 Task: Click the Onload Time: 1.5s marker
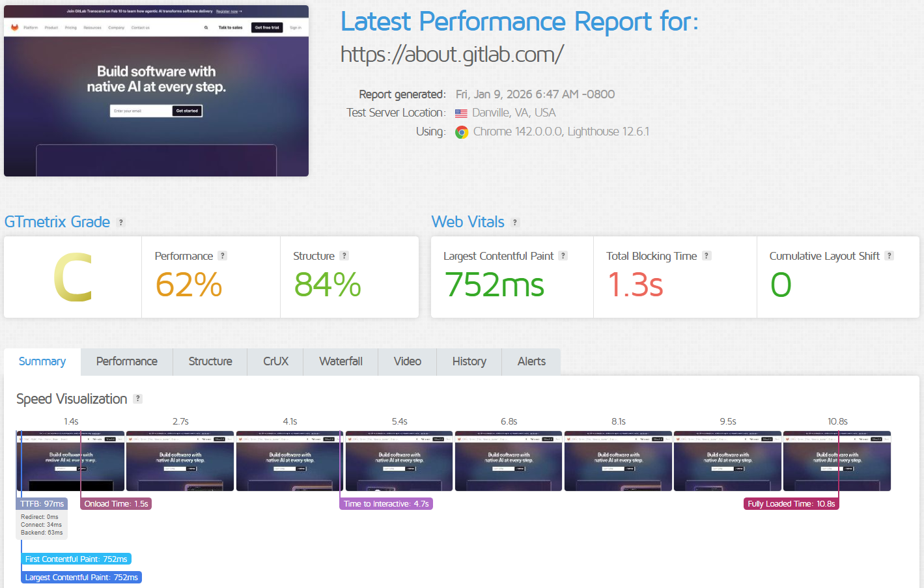click(x=116, y=504)
